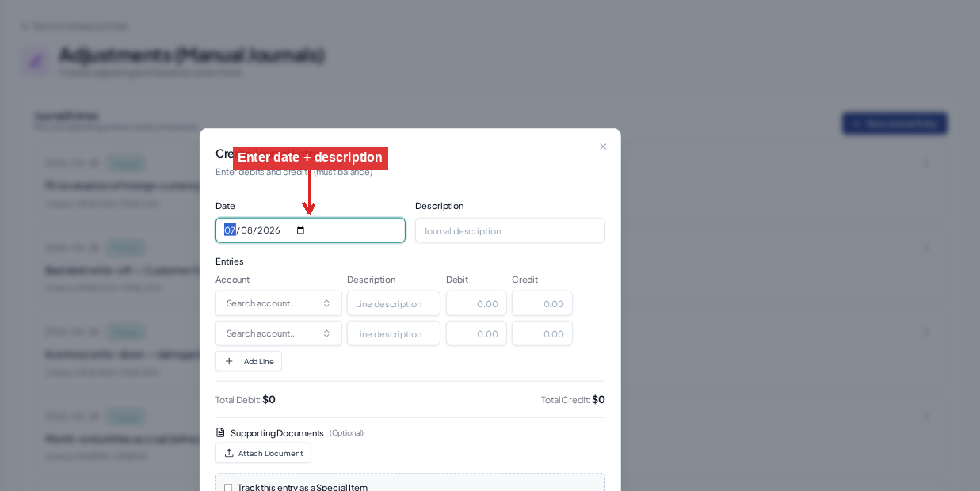Click the New Journal Entry button behind dialog

pos(894,124)
